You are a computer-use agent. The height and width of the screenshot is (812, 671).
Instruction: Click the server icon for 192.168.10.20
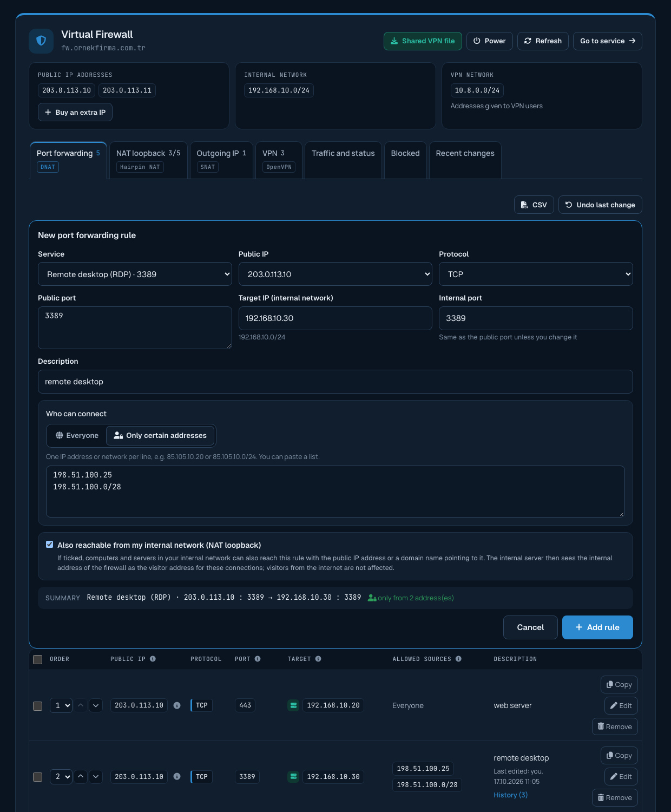point(293,705)
